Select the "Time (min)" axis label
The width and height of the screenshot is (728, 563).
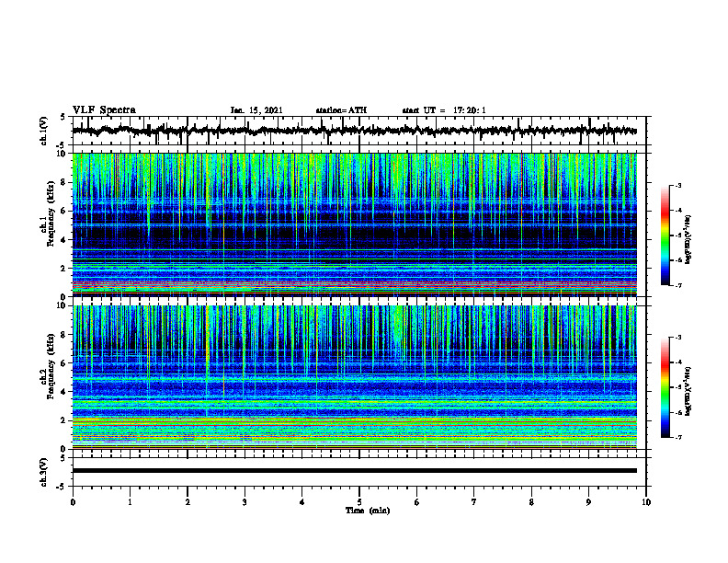[x=368, y=511]
